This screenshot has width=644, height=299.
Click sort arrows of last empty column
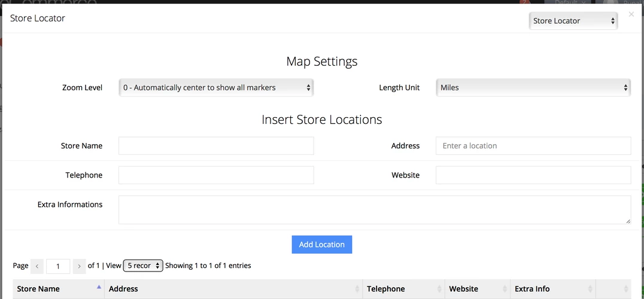click(x=626, y=289)
